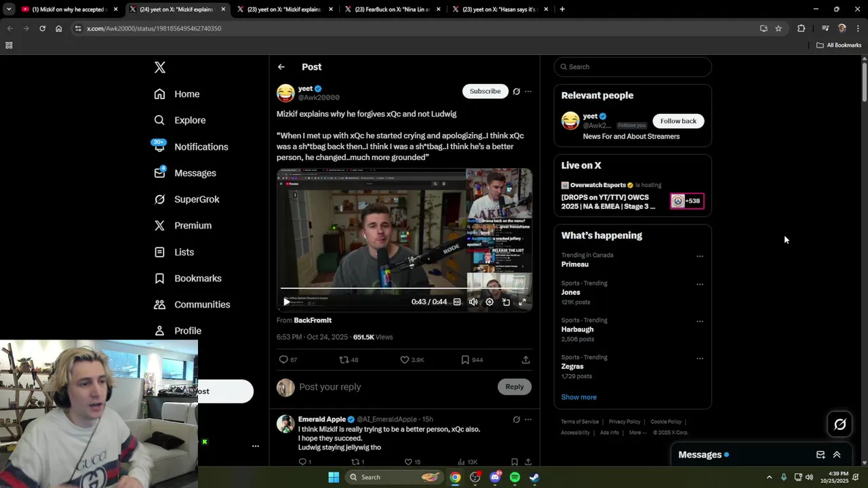Open Emerald Apple's profile name
Image resolution: width=868 pixels, height=488 pixels.
[322, 420]
